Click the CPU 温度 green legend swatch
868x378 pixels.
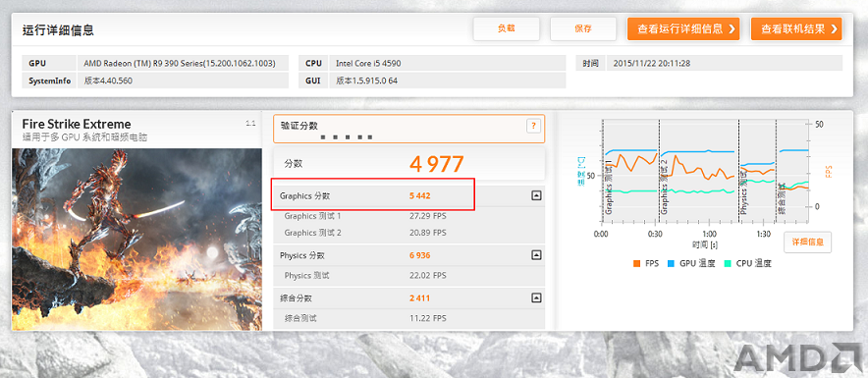coord(728,263)
